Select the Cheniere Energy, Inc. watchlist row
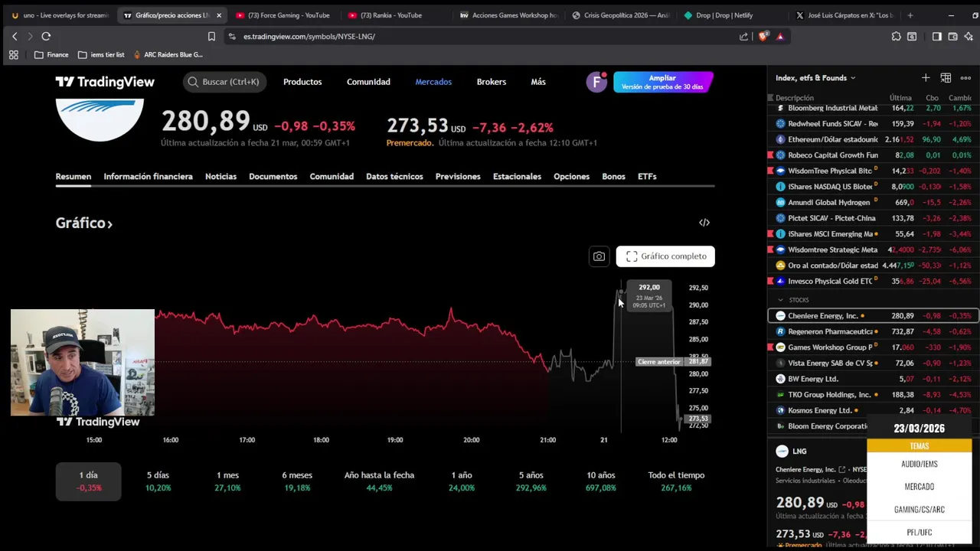 tap(874, 316)
